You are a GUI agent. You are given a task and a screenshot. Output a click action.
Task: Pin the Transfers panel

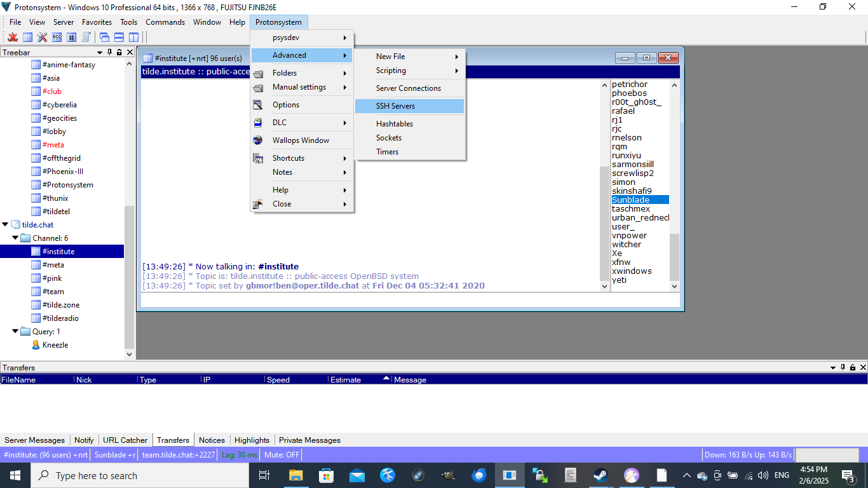(x=843, y=367)
